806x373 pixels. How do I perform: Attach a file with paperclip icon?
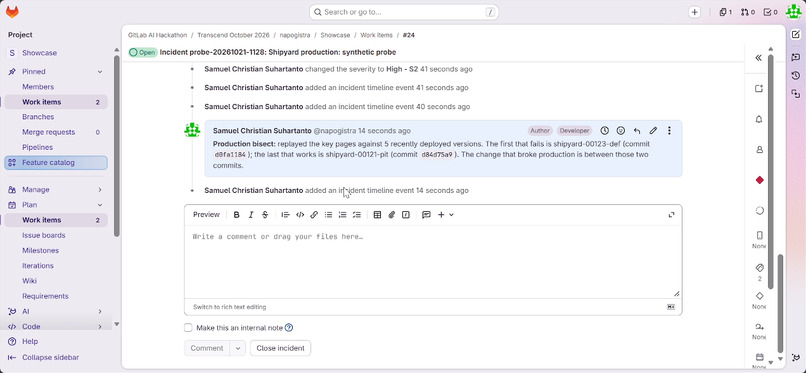click(391, 215)
